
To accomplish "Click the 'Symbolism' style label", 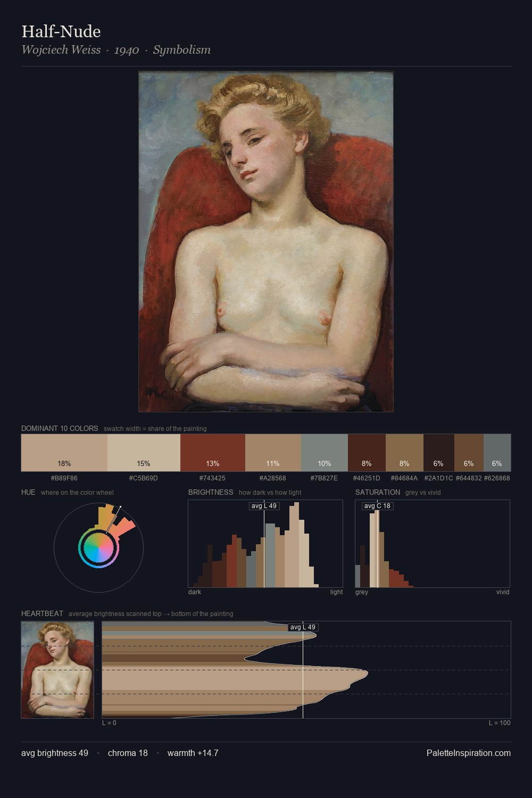I will coord(182,50).
